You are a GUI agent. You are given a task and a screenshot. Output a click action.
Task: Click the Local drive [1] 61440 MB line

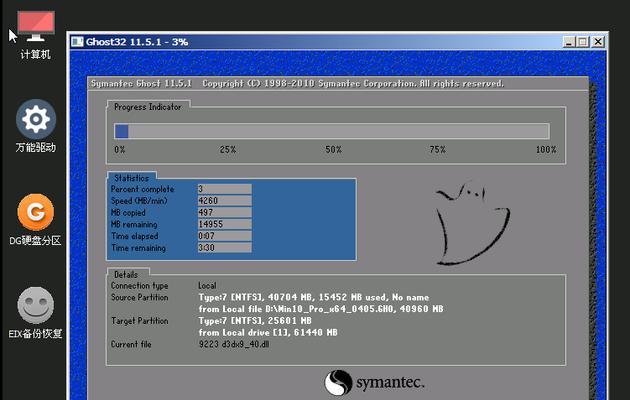[268, 333]
